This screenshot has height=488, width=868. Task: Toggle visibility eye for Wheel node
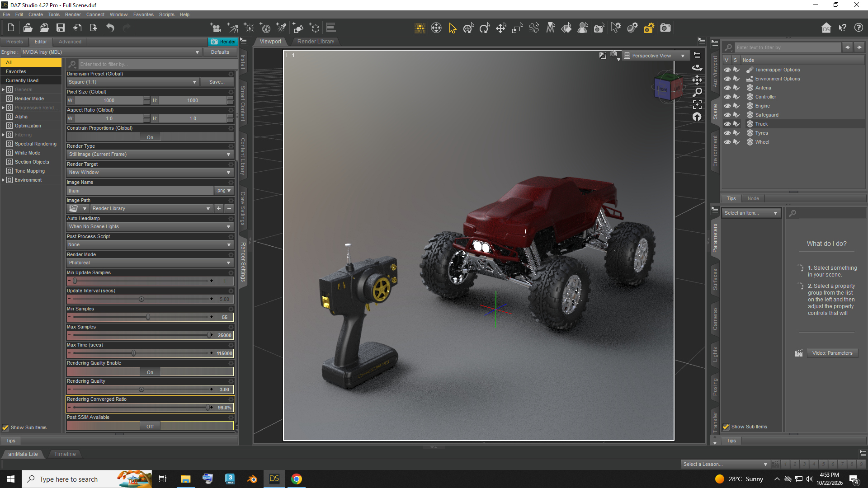(x=727, y=142)
